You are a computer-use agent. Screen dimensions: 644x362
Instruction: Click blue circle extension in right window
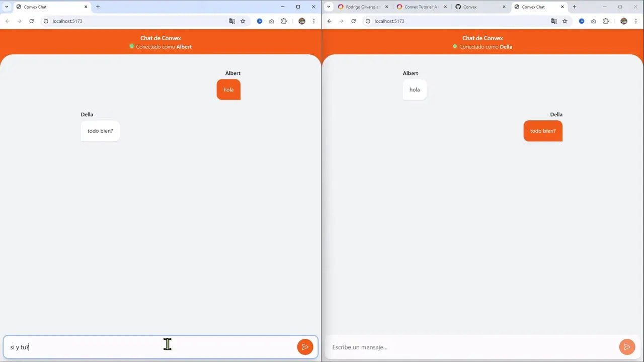582,21
